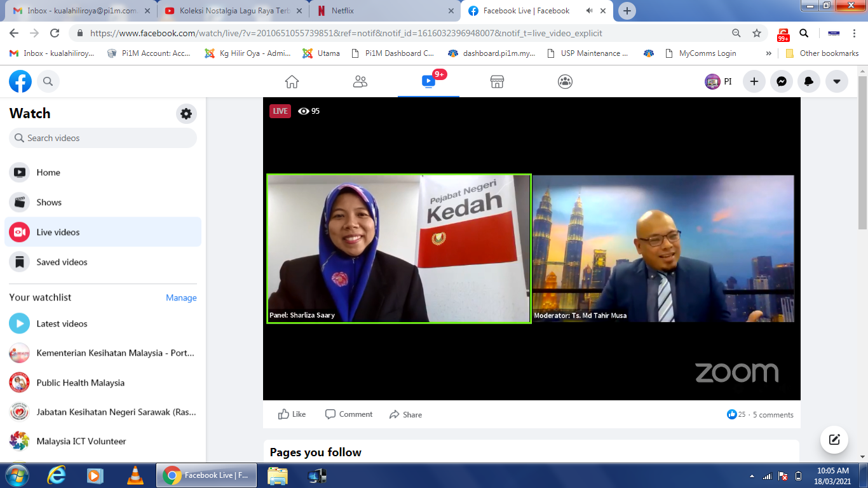Open the Chrome three-dot menu
868x488 pixels.
855,33
